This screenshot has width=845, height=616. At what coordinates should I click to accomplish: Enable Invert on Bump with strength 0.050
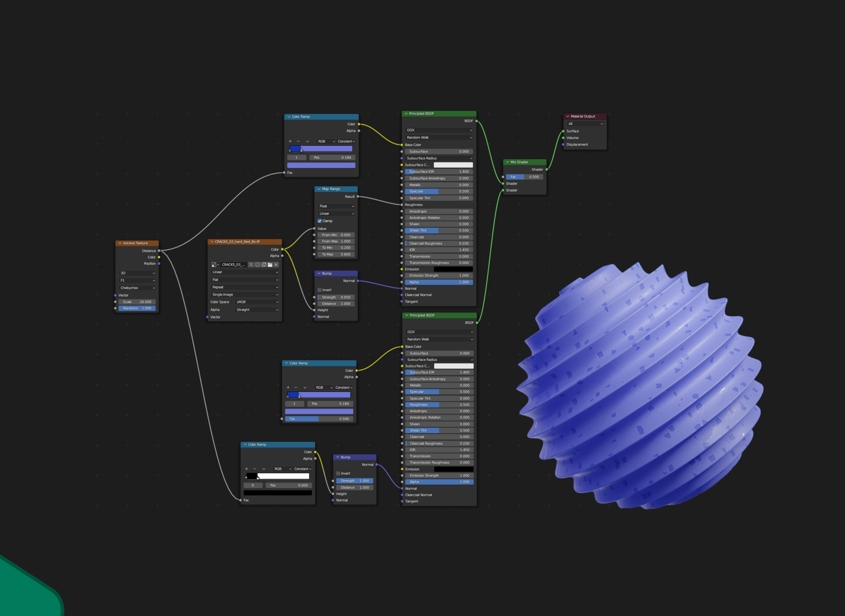click(320, 290)
